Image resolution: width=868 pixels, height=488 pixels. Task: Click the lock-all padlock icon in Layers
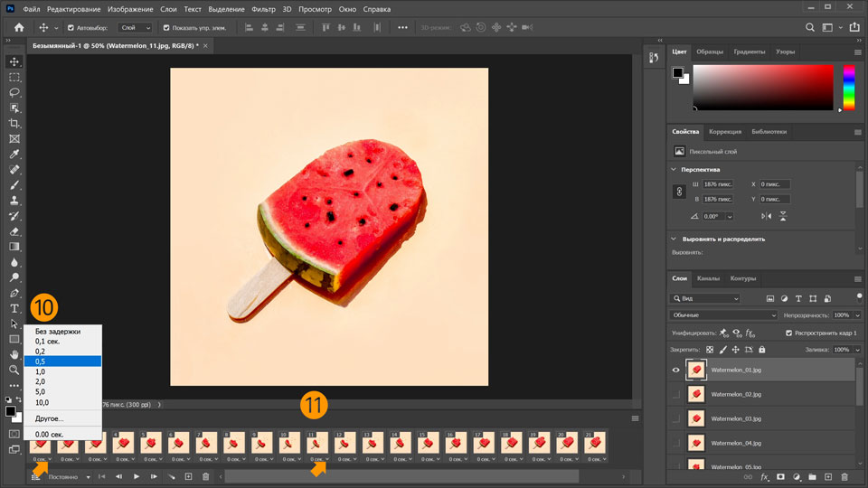click(x=761, y=350)
